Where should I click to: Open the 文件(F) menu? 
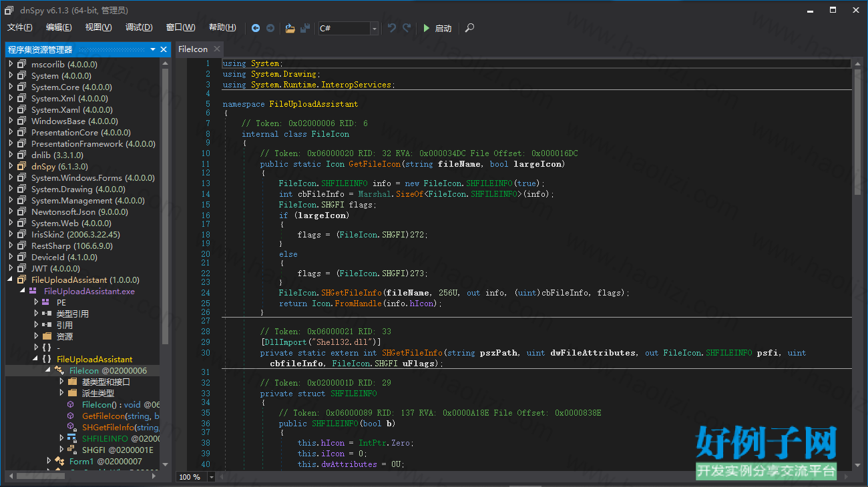(20, 27)
